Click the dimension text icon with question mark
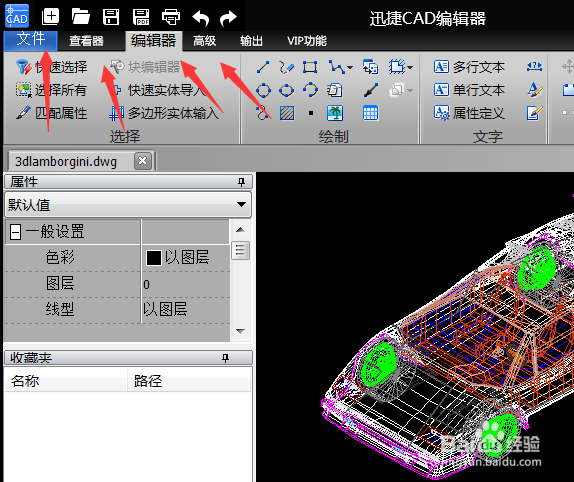574x482 pixels. [x=534, y=67]
